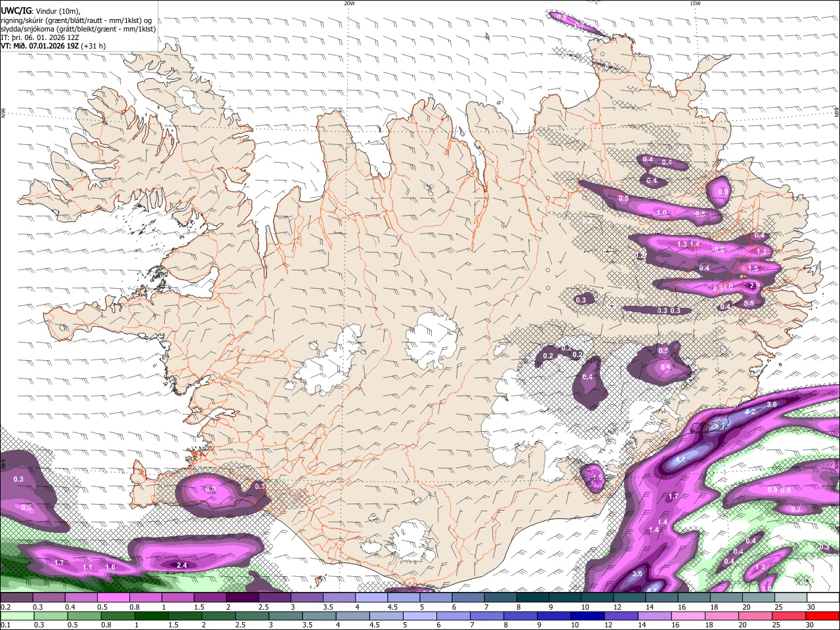Screen dimensions: 840x630
Task: Click the '1.2' precipitation value on the map
Action: pyautogui.click(x=761, y=567)
